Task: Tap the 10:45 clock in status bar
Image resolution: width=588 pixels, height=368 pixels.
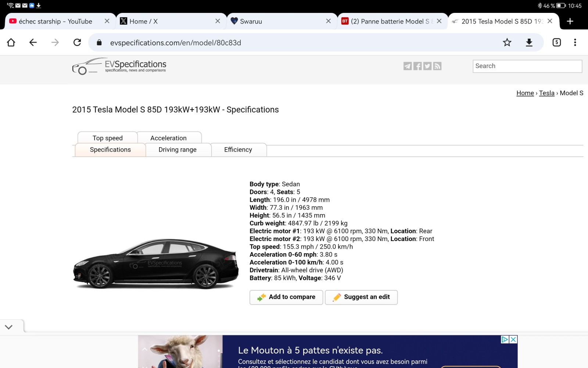Action: tap(575, 6)
